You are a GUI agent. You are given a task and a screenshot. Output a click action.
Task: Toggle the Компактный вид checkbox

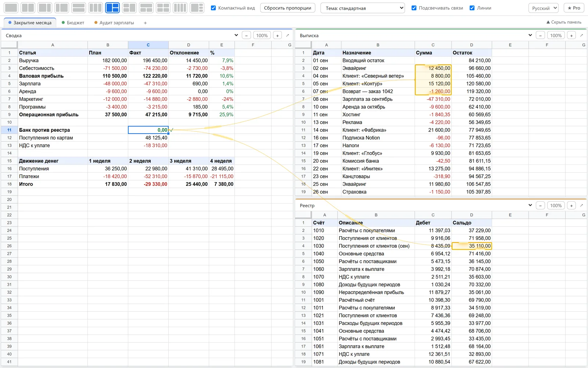coord(213,8)
